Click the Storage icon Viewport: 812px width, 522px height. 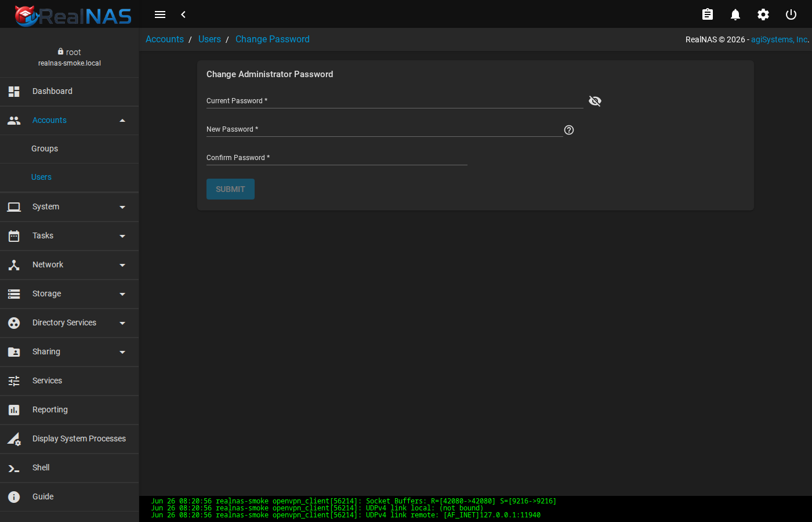(x=14, y=294)
